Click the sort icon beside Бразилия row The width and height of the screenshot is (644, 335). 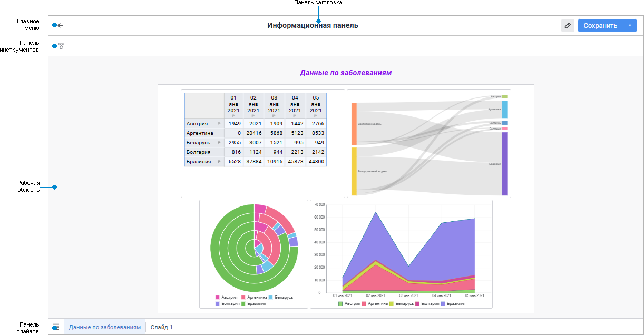point(219,162)
